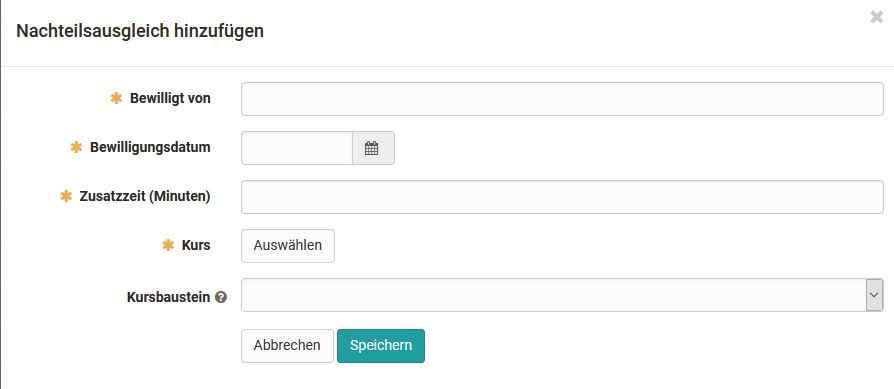Focus the Bewilligt von text field
This screenshot has width=894, height=389.
[x=562, y=99]
